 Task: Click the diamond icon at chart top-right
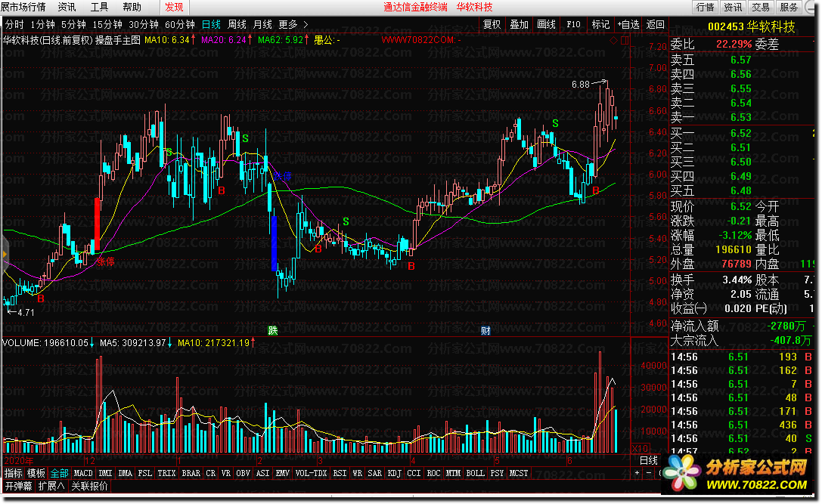coord(613,40)
